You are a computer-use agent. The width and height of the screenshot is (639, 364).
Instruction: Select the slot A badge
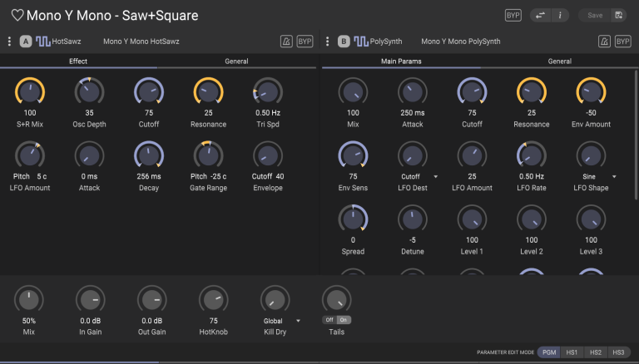(26, 41)
